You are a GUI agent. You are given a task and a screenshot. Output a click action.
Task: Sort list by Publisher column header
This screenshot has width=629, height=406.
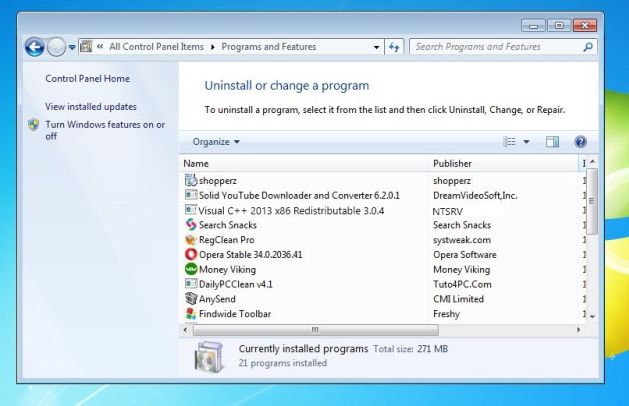(503, 164)
